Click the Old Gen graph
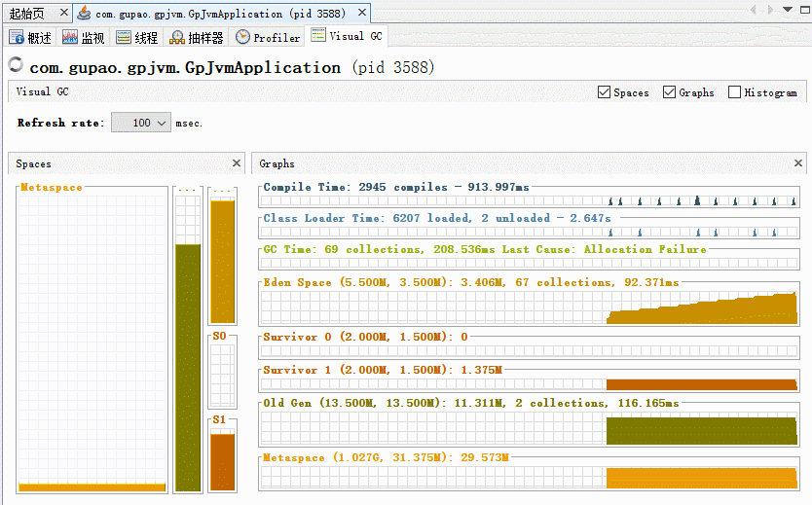The height and width of the screenshot is (505, 812). point(529,430)
